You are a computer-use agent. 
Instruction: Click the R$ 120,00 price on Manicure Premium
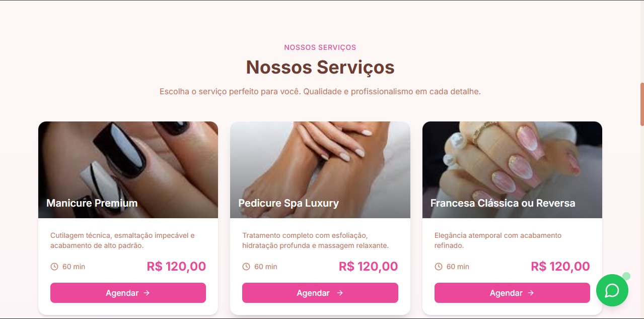(176, 266)
